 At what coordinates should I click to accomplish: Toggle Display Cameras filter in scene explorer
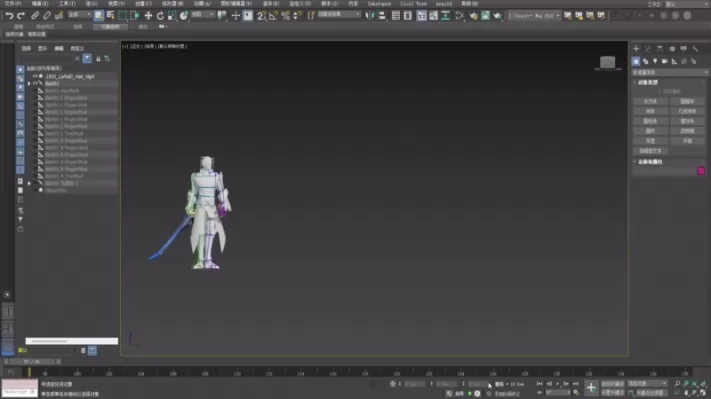pyautogui.click(x=20, y=97)
